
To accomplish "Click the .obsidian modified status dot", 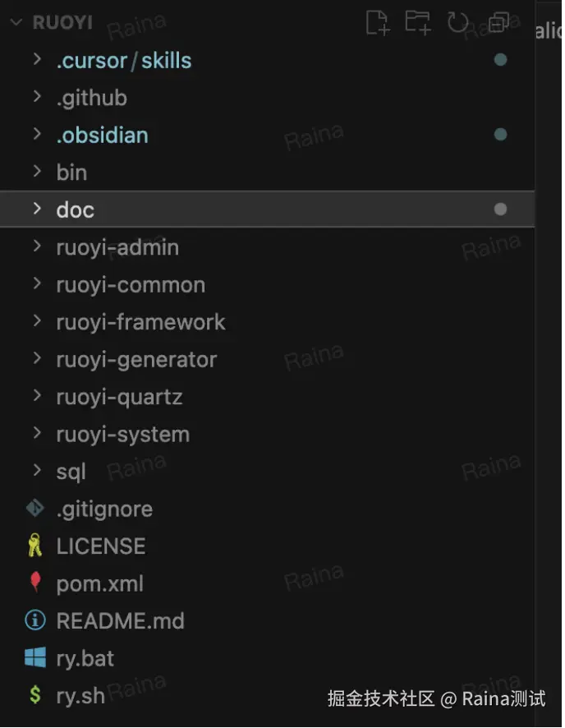I will pyautogui.click(x=500, y=135).
